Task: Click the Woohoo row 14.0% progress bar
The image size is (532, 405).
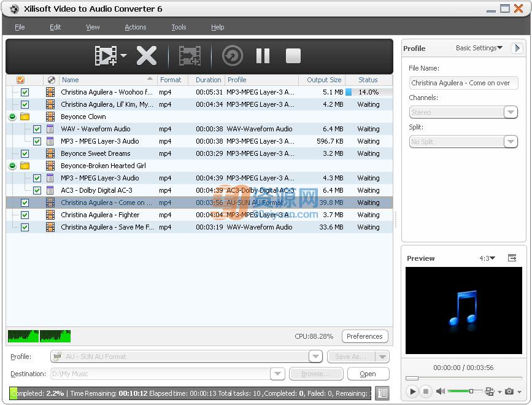Action: (x=369, y=92)
